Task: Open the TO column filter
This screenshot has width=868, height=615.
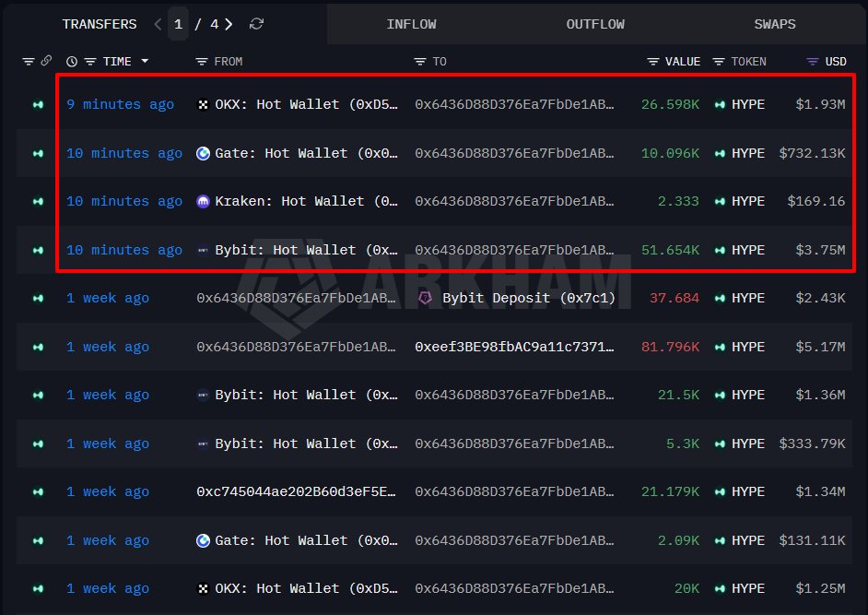Action: click(420, 62)
